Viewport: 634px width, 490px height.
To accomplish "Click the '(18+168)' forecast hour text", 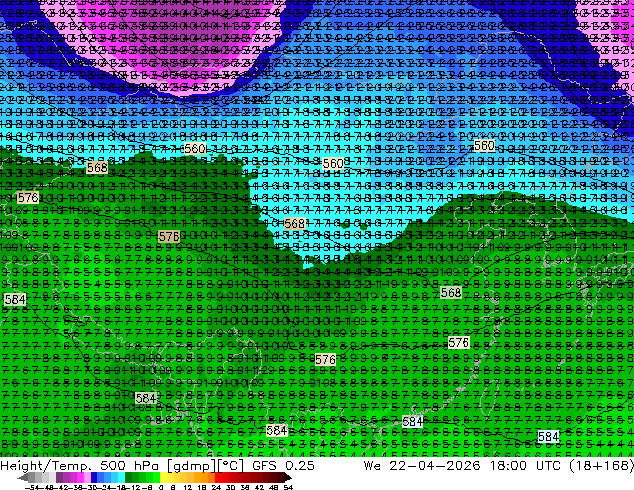I will point(601,465).
